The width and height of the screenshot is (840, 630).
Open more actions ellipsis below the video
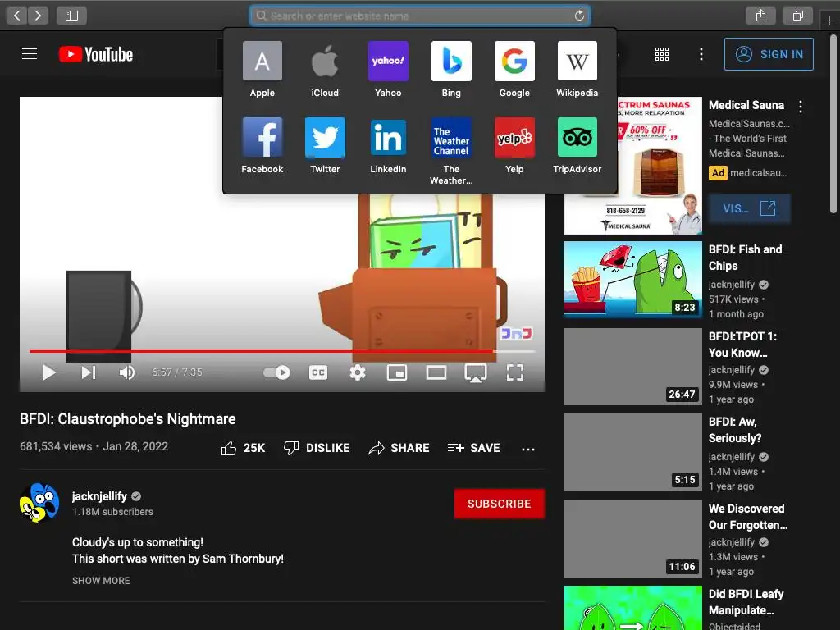(x=528, y=449)
